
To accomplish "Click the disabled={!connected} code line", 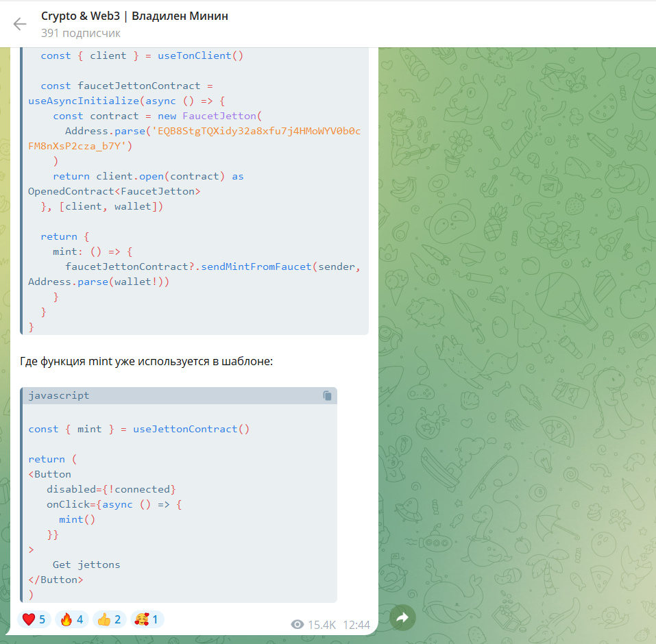I will (x=111, y=489).
